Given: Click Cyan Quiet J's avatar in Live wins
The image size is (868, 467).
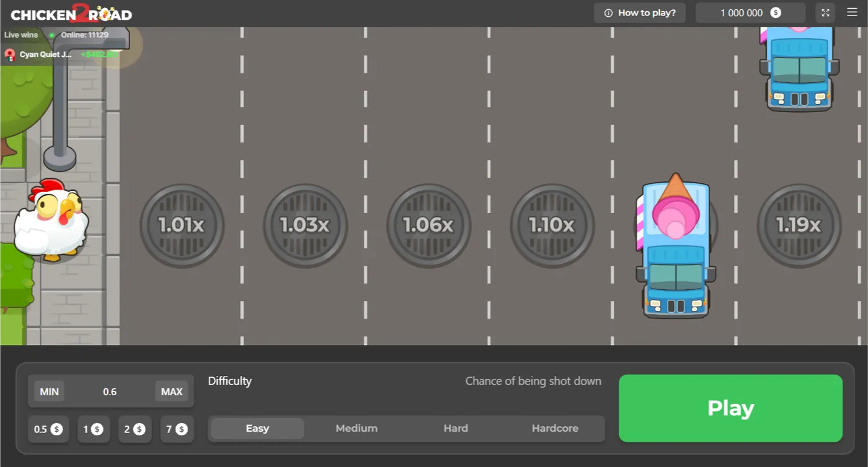Looking at the screenshot, I should coord(9,55).
